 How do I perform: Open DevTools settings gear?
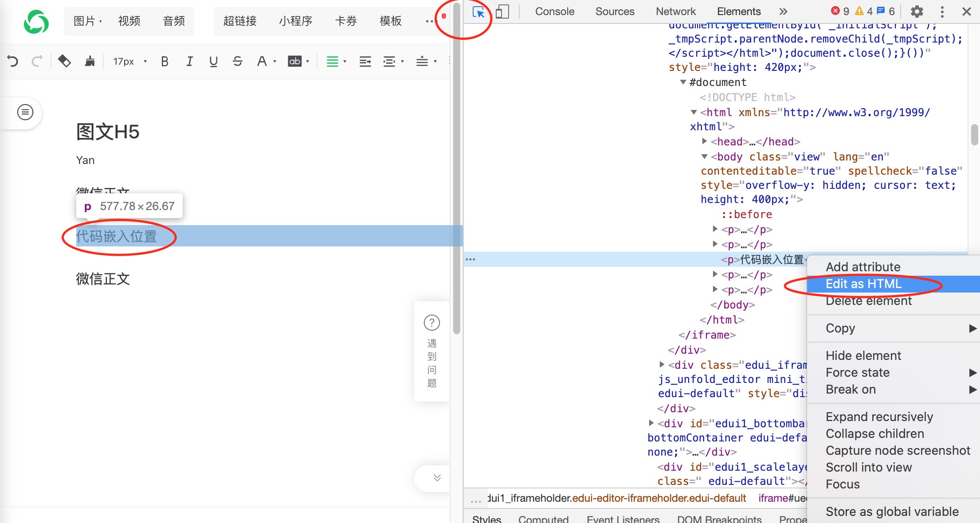tap(917, 12)
